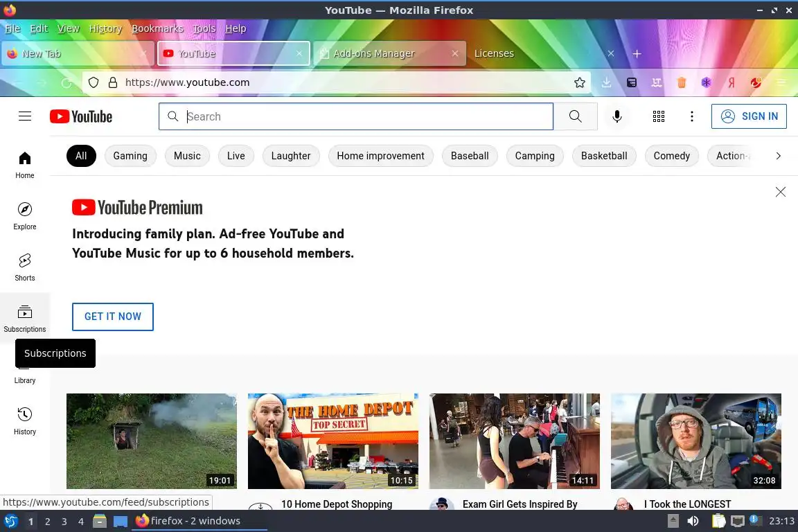Open the Bookmarks menu
Image resolution: width=798 pixels, height=532 pixels.
point(157,28)
